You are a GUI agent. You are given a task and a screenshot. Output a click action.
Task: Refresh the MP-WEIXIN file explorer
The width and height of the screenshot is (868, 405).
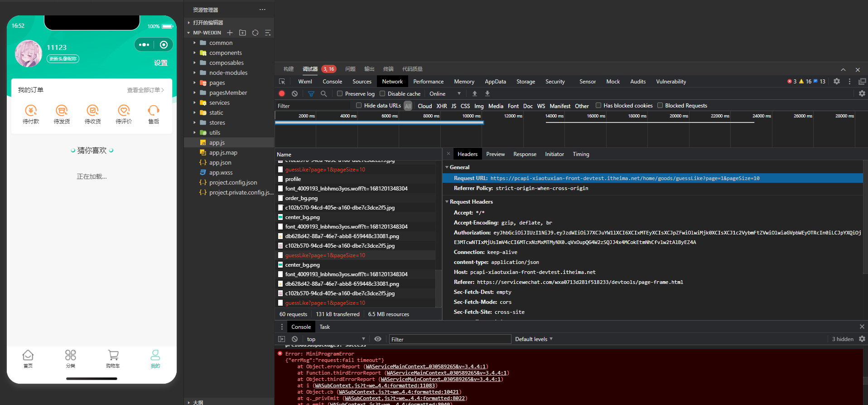click(255, 33)
